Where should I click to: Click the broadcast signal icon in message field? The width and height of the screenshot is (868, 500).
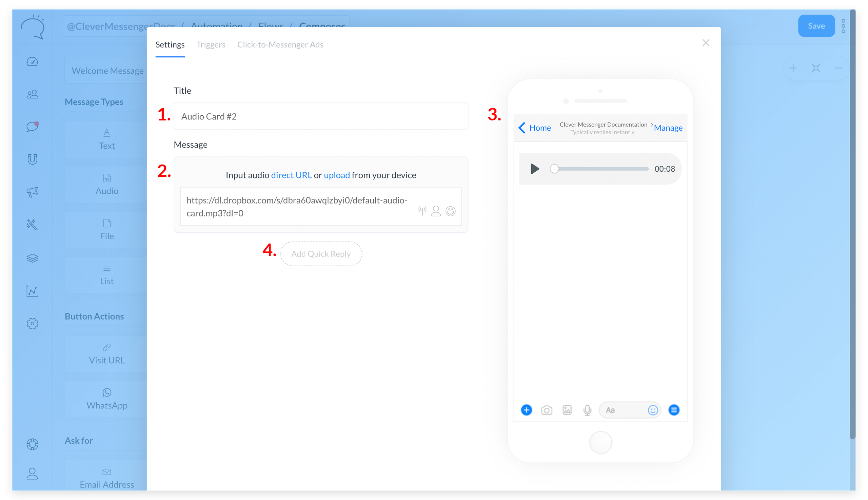[422, 211]
